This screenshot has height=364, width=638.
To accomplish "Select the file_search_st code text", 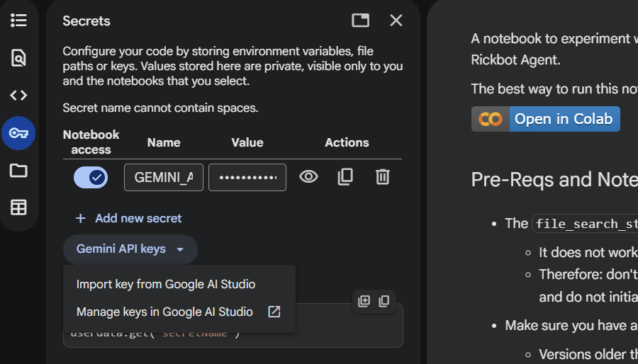I will point(586,224).
